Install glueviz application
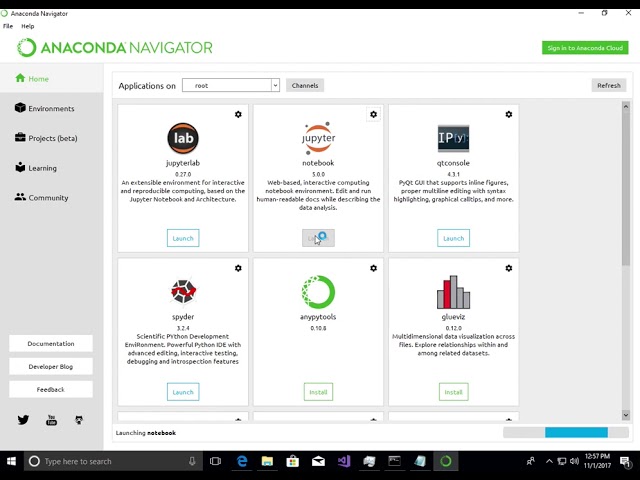 pyautogui.click(x=453, y=392)
